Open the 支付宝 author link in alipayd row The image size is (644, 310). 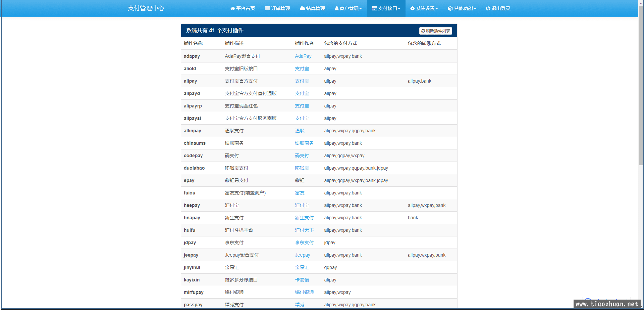pyautogui.click(x=302, y=93)
